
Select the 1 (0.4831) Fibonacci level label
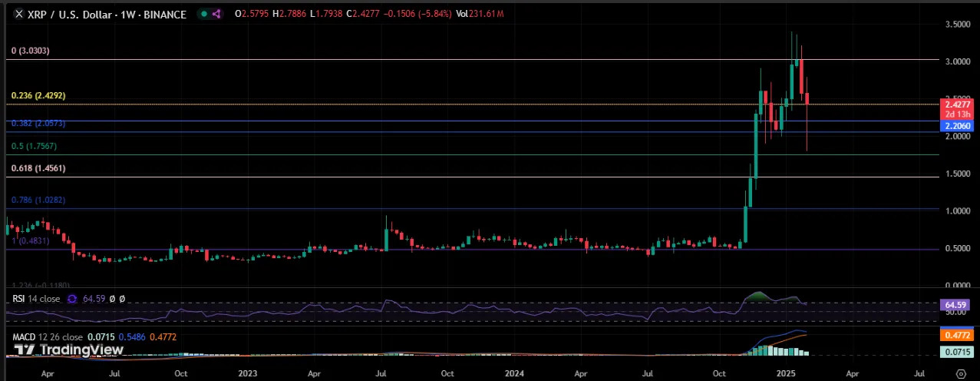click(x=30, y=240)
